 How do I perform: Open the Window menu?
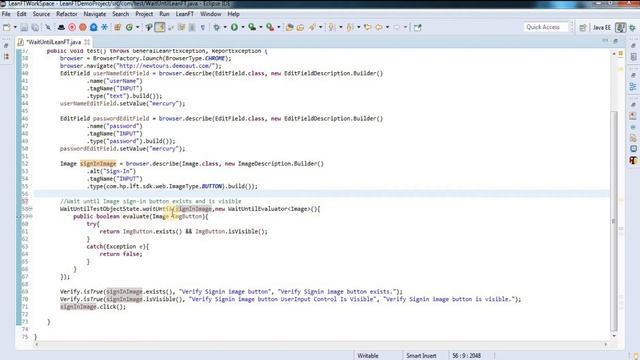211,14
